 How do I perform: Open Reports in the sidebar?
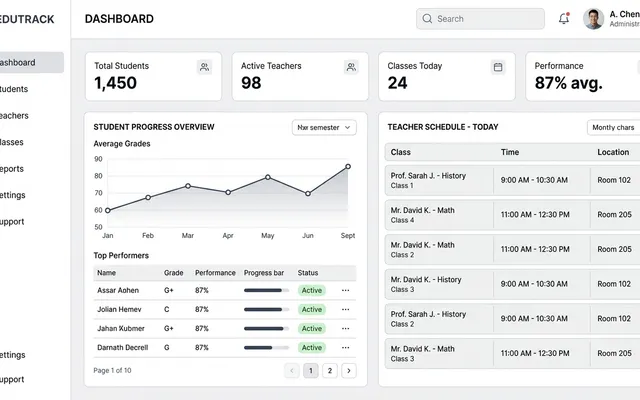pos(12,169)
